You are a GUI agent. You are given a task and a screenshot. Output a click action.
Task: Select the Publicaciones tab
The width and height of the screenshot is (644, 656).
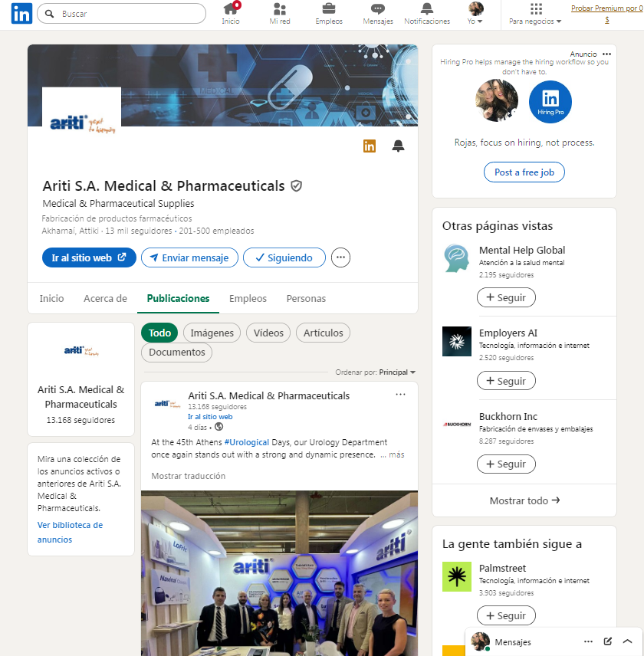point(178,298)
